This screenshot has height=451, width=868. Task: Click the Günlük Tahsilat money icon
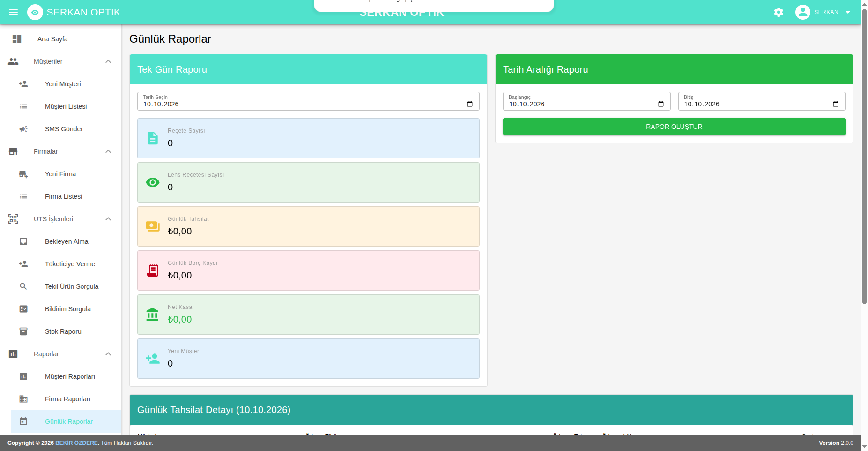pos(153,226)
